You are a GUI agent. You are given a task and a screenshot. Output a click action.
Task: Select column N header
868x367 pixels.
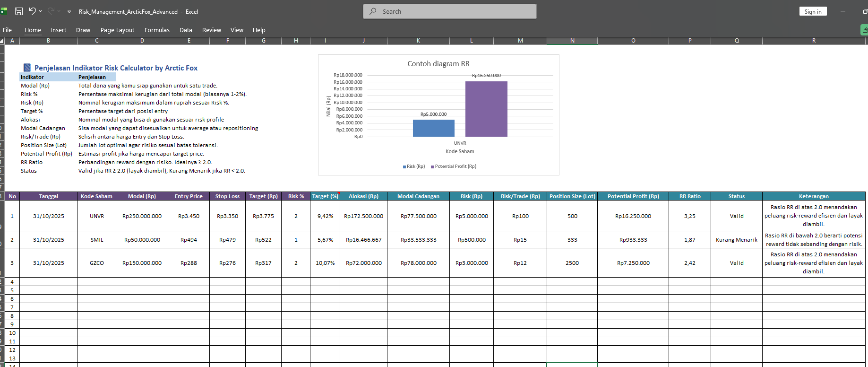(572, 41)
